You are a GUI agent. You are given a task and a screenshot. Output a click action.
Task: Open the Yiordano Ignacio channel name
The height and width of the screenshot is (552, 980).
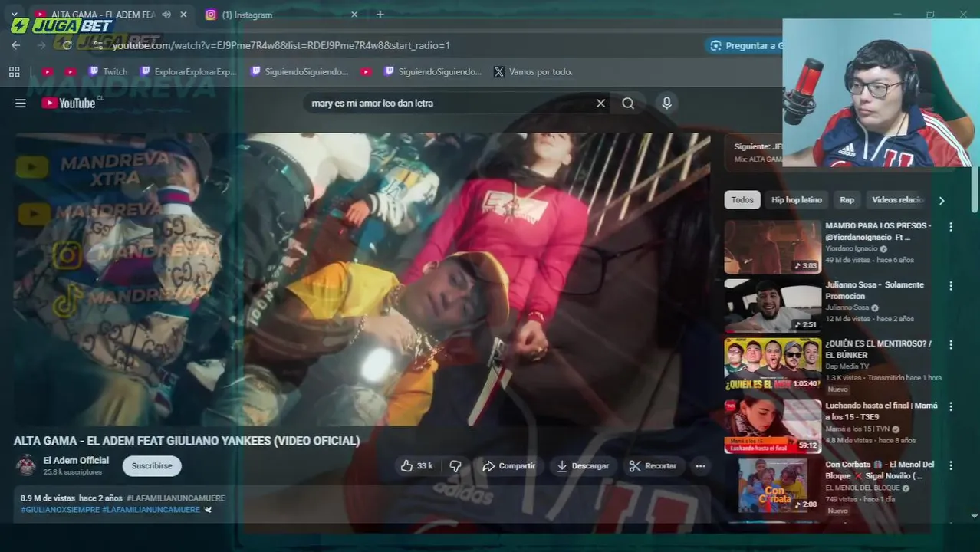click(851, 249)
